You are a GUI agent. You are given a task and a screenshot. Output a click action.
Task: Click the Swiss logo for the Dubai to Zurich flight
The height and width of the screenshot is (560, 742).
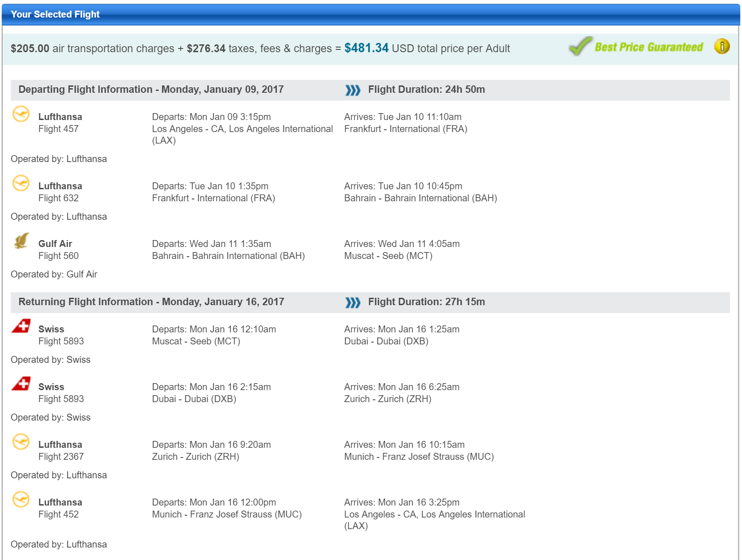(21, 384)
